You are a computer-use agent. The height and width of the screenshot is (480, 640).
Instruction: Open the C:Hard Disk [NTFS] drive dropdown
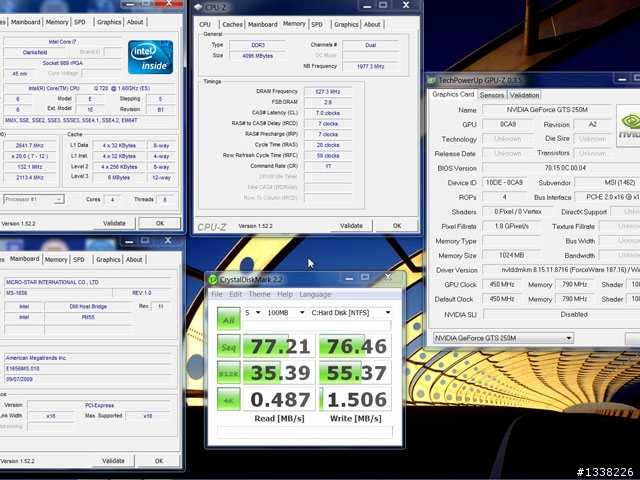point(351,313)
